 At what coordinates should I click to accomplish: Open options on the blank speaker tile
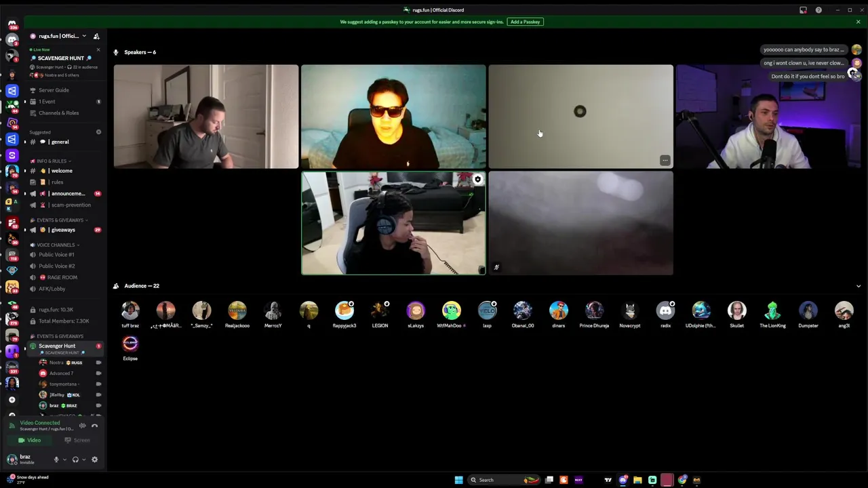point(665,161)
